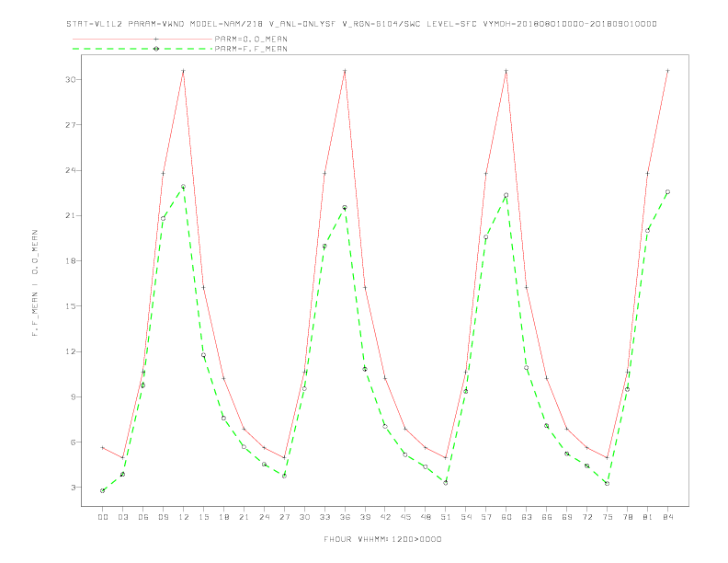Click the x-axis forecast hour label 75
The width and height of the screenshot is (728, 563).
tap(608, 517)
